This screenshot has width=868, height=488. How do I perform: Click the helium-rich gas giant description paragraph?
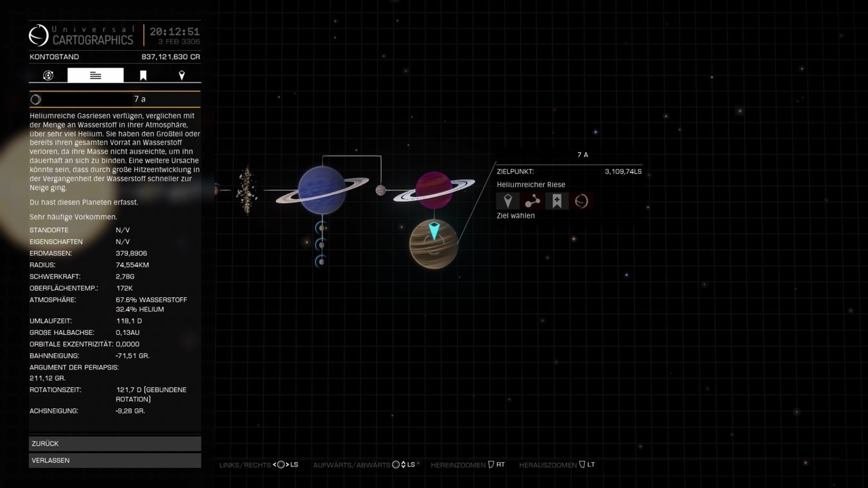tap(115, 152)
